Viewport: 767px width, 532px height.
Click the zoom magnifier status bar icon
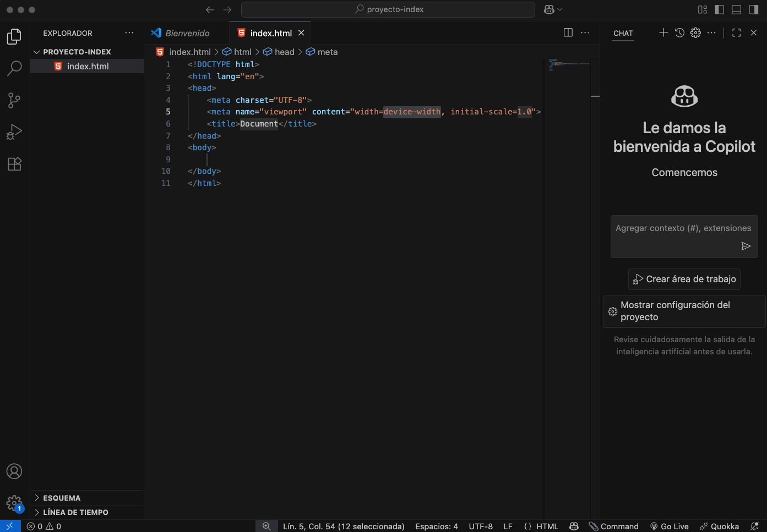pos(266,526)
